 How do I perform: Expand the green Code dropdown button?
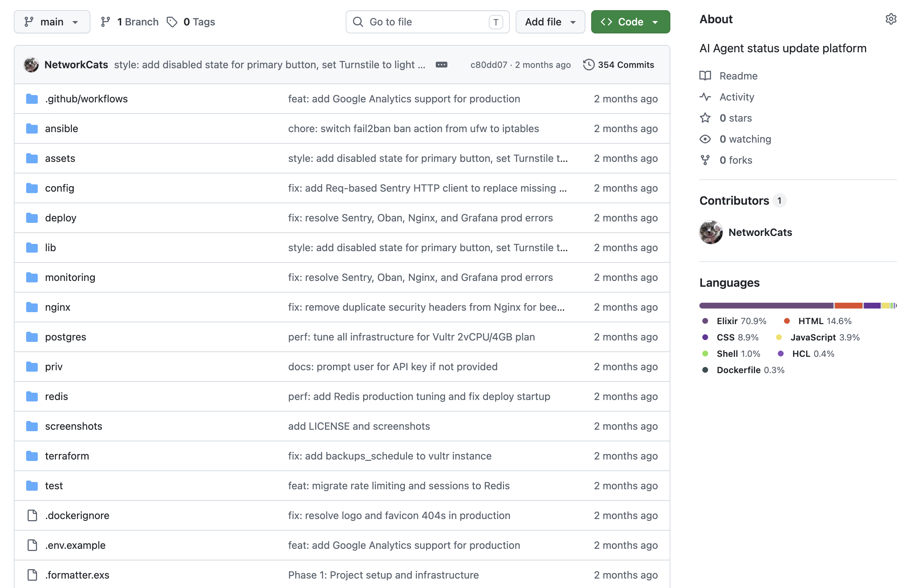(x=630, y=22)
